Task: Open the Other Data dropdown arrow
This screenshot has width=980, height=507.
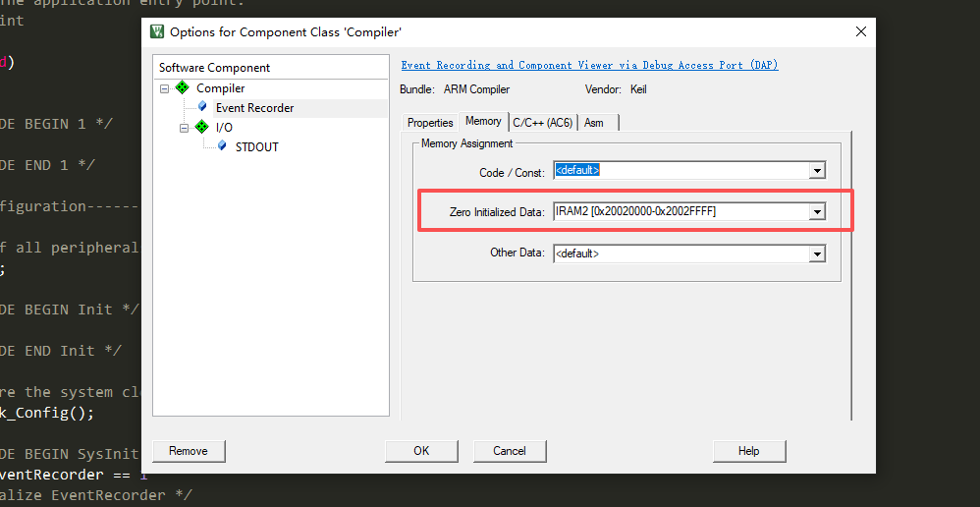Action: click(x=816, y=253)
